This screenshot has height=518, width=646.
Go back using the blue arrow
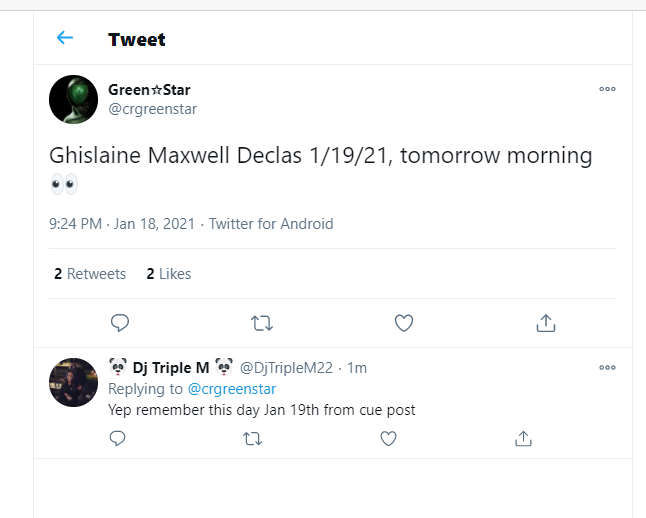click(65, 38)
